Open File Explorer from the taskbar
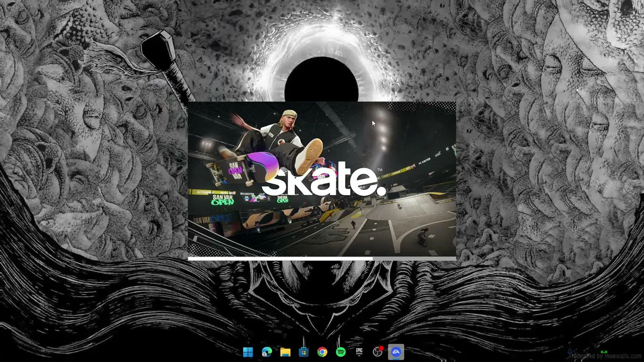The height and width of the screenshot is (362, 644). (285, 352)
